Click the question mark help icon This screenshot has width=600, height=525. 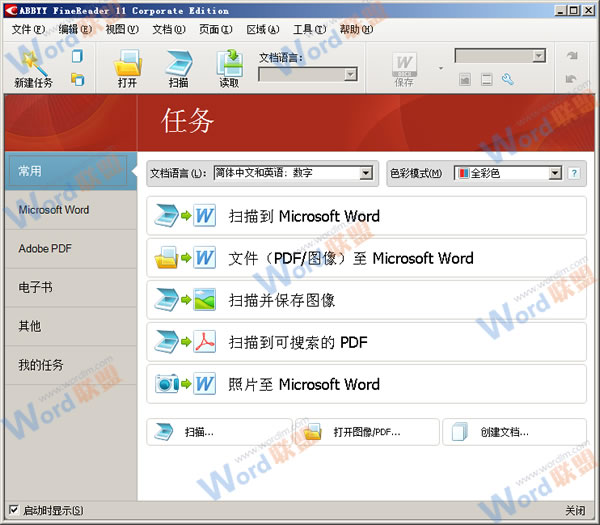(574, 173)
